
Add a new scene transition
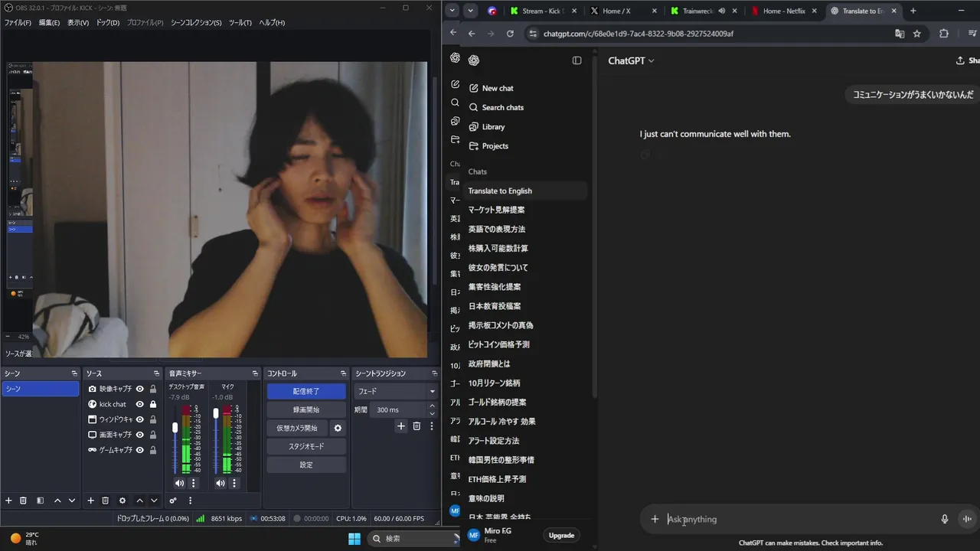click(x=400, y=426)
